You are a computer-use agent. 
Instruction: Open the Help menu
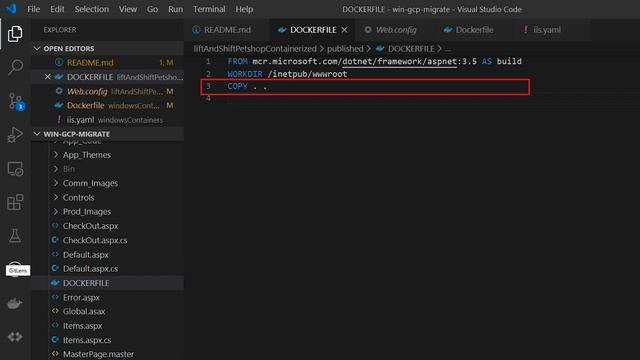(244, 9)
